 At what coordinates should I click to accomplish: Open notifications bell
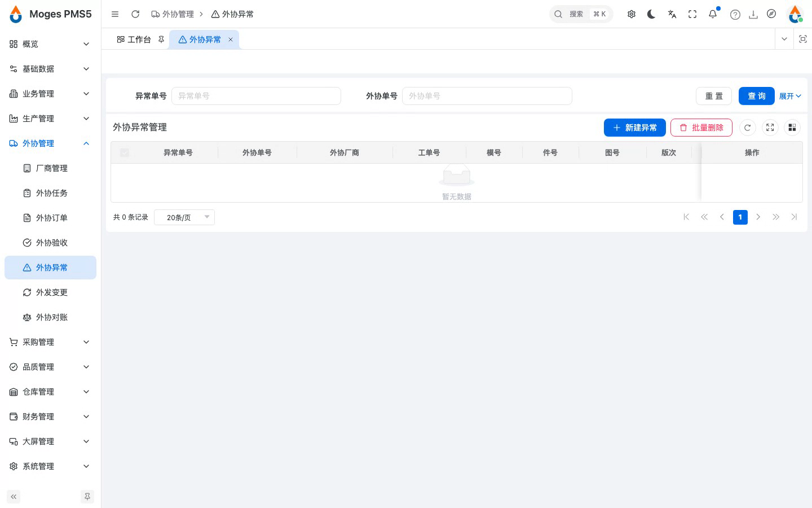click(x=713, y=14)
